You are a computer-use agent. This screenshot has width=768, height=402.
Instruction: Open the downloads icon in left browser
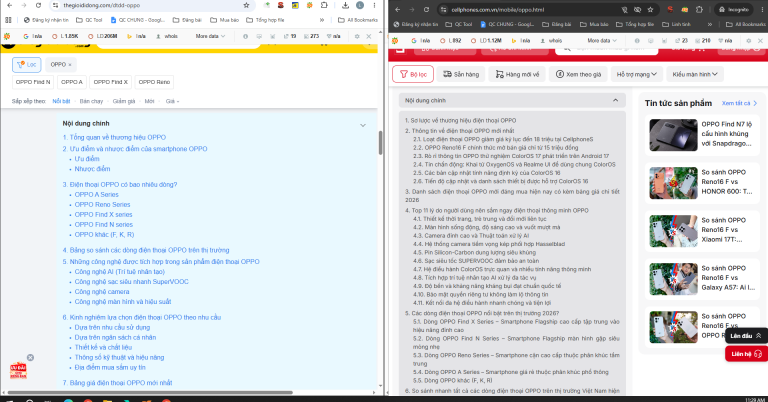point(345,5)
